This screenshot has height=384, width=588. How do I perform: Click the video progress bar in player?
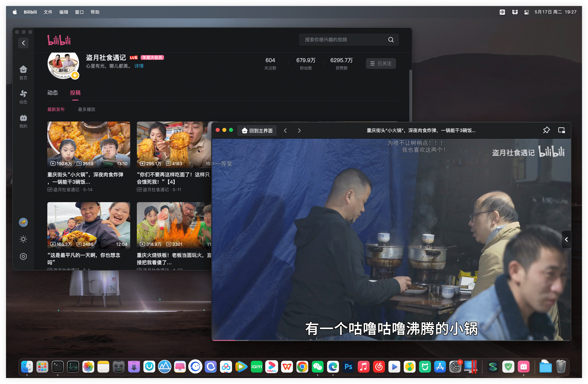(391, 340)
